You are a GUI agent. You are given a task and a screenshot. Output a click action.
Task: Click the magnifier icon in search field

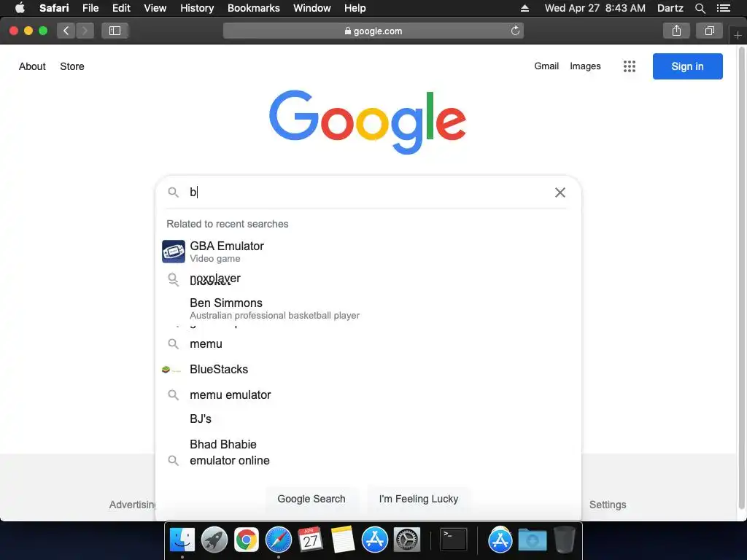pyautogui.click(x=173, y=192)
